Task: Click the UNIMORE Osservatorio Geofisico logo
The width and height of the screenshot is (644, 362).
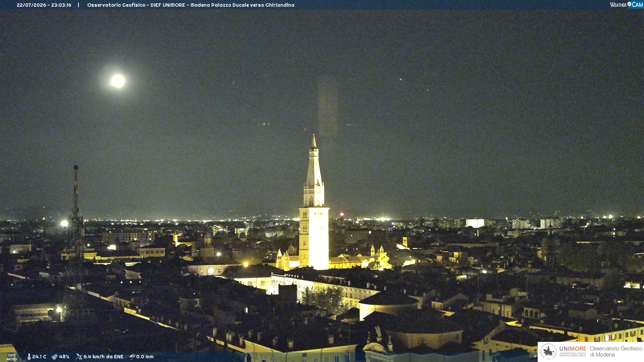Action: [x=591, y=352]
